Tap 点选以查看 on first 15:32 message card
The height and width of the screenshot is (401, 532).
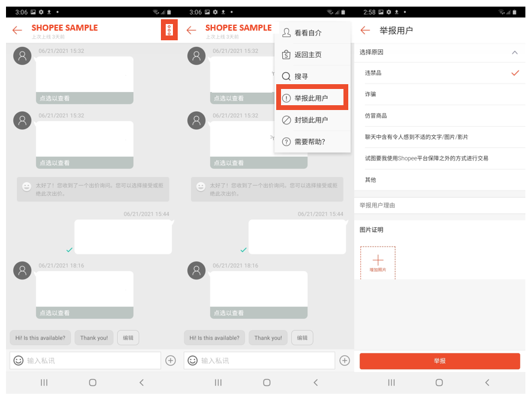click(85, 98)
